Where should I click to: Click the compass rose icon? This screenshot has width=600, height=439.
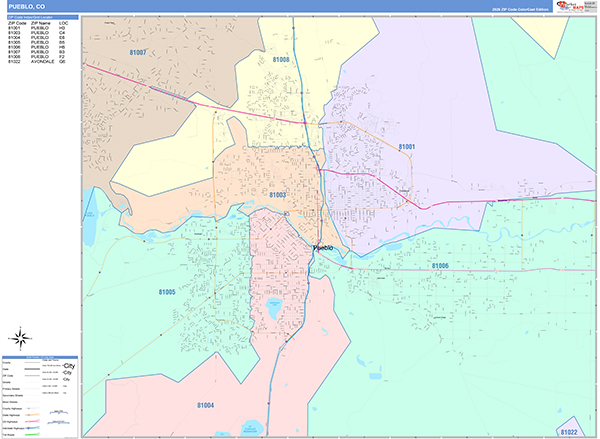click(x=22, y=337)
